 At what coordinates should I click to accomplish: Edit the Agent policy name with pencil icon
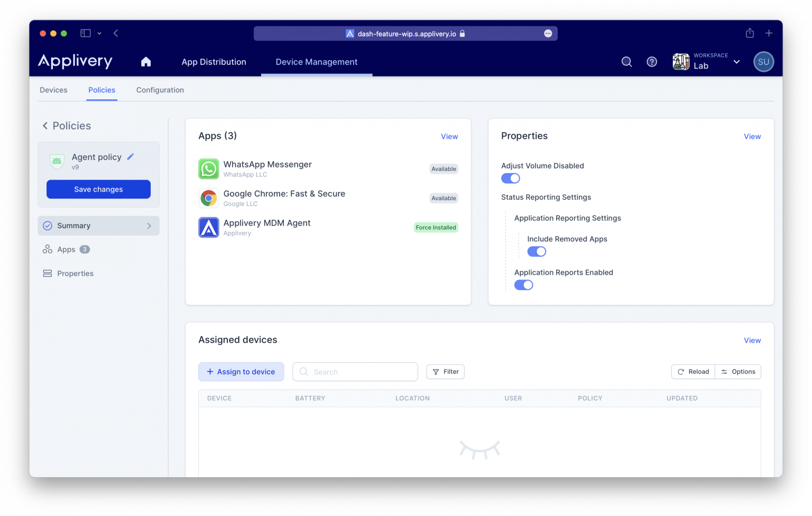[130, 156]
